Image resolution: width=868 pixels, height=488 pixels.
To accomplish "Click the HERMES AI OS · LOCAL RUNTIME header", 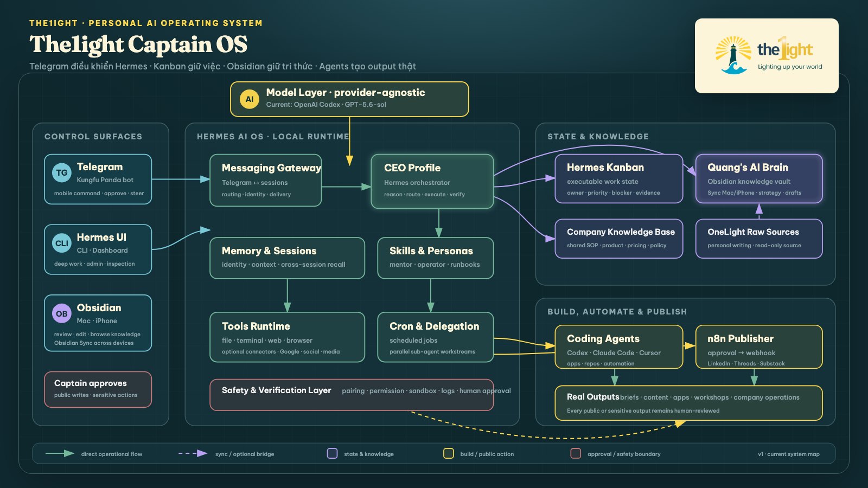I will (x=273, y=137).
